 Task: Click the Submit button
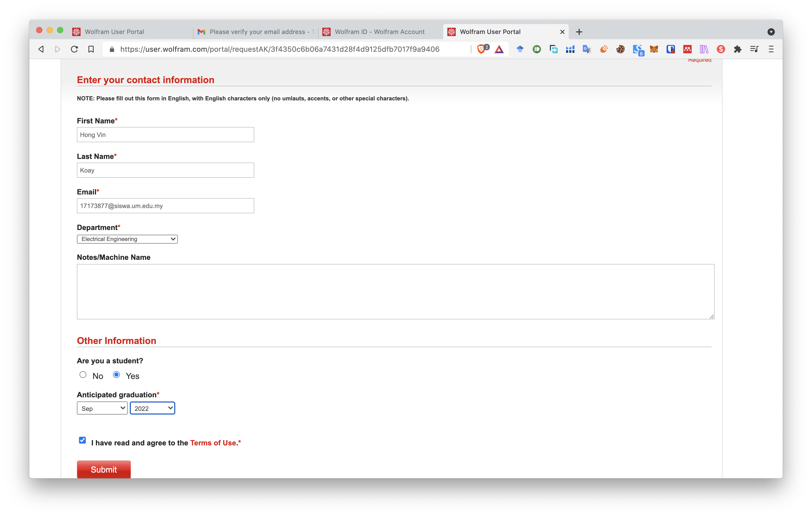[x=104, y=470]
